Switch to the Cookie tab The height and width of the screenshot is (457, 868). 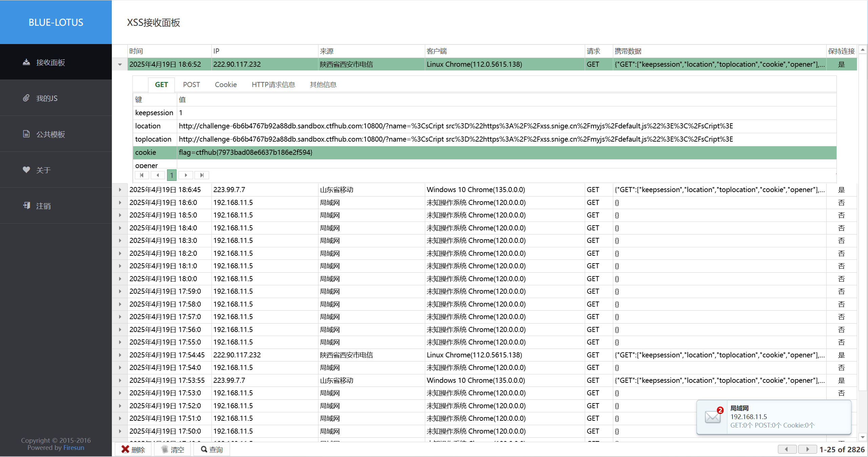tap(226, 85)
